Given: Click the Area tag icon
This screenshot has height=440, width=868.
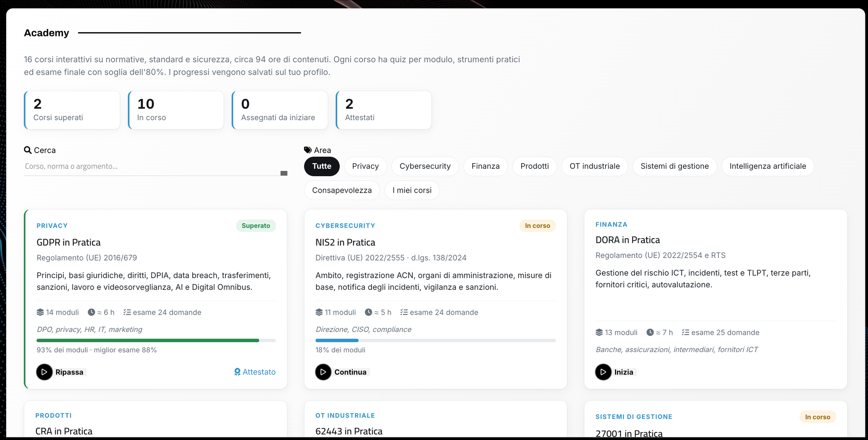Looking at the screenshot, I should [x=308, y=150].
